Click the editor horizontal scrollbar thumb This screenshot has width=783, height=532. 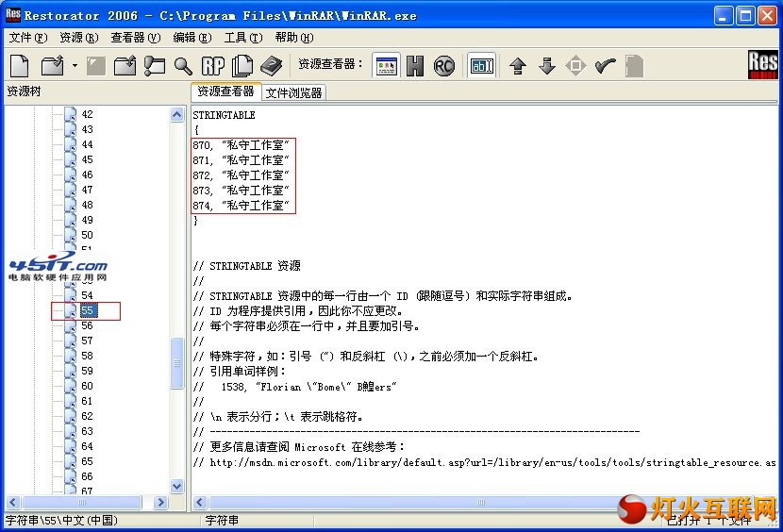point(479,502)
